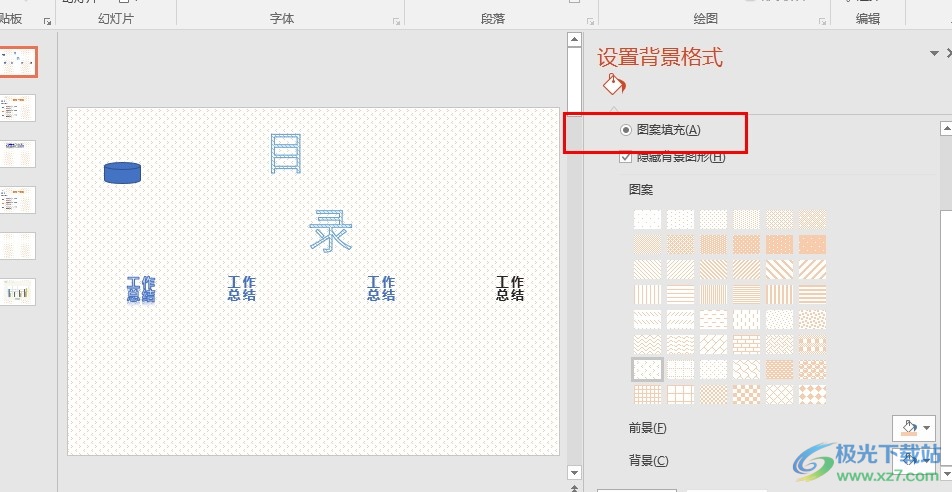This screenshot has height=492, width=952.
Task: Choose the dotted grid pattern swatch
Action: click(x=680, y=369)
